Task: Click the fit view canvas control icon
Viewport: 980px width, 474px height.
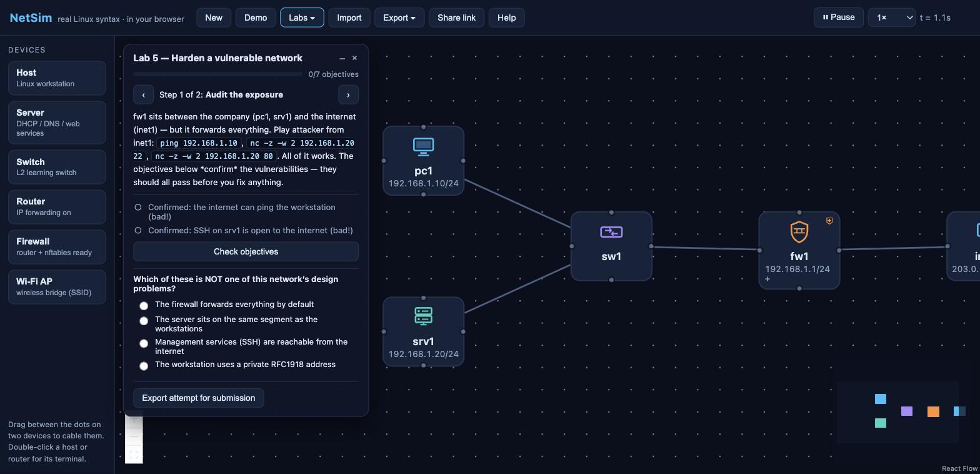Action: [134, 455]
